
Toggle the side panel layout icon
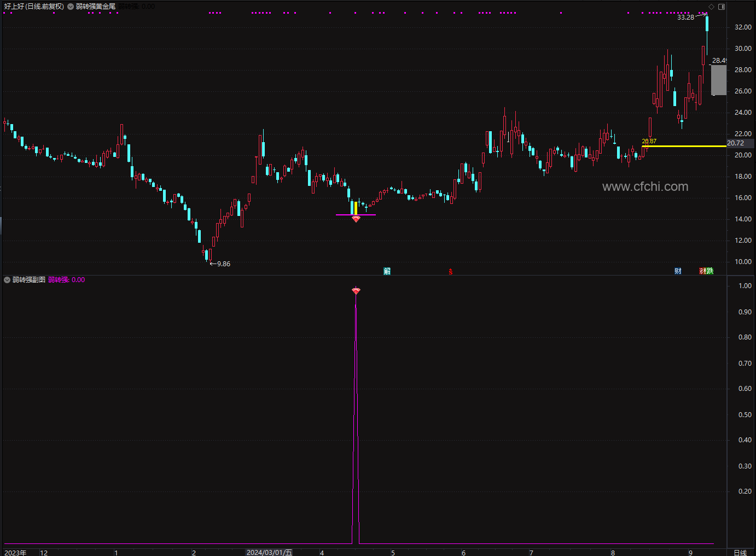[x=722, y=7]
